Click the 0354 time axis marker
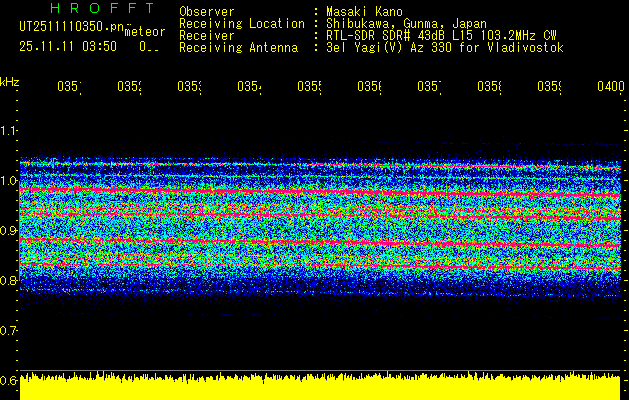This screenshot has height=400, width=629. [250, 86]
